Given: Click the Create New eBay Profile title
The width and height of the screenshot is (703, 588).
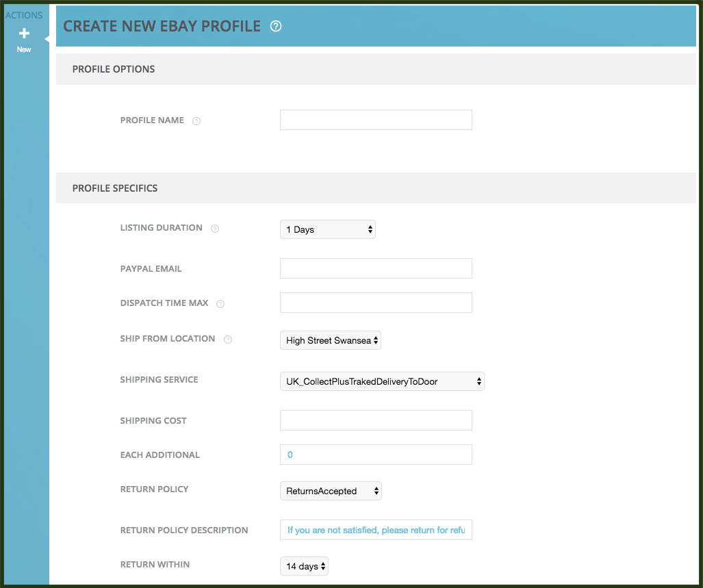Looking at the screenshot, I should tap(162, 27).
